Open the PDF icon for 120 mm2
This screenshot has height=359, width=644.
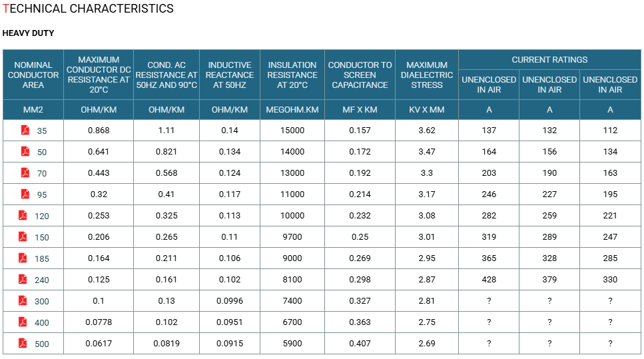coord(23,216)
